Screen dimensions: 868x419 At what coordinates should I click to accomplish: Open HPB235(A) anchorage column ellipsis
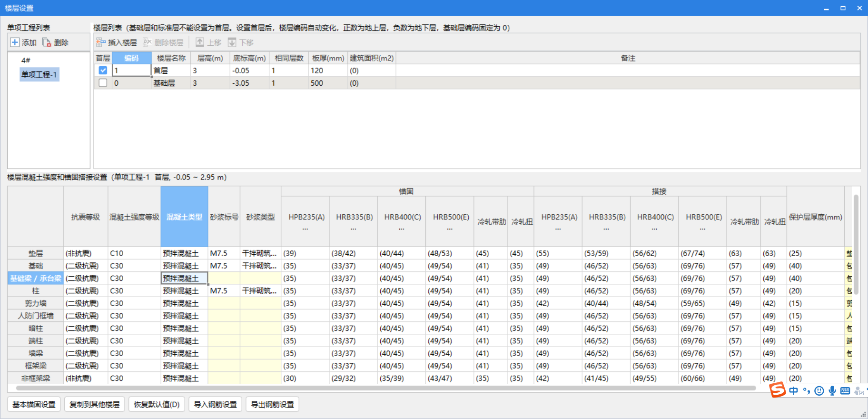[x=306, y=229]
